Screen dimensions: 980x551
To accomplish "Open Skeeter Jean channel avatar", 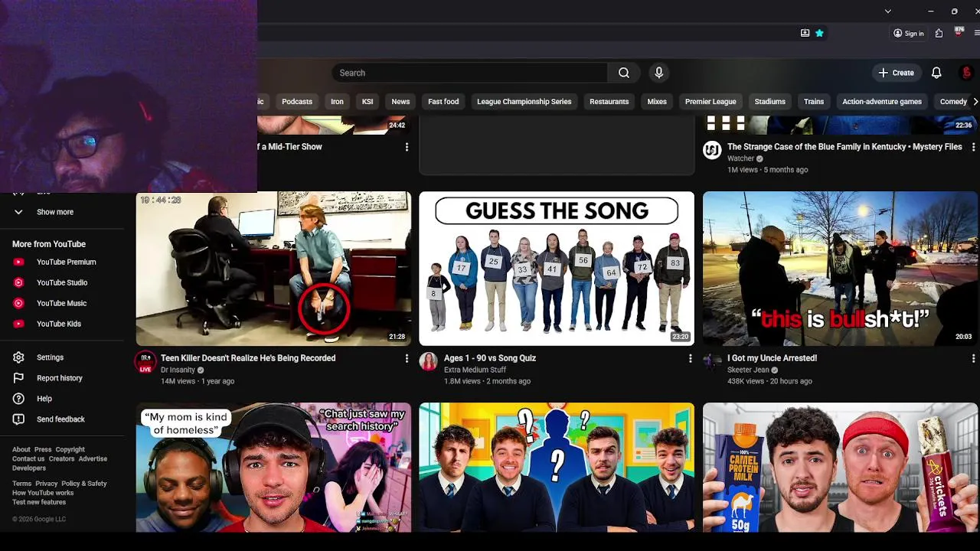I will click(712, 361).
